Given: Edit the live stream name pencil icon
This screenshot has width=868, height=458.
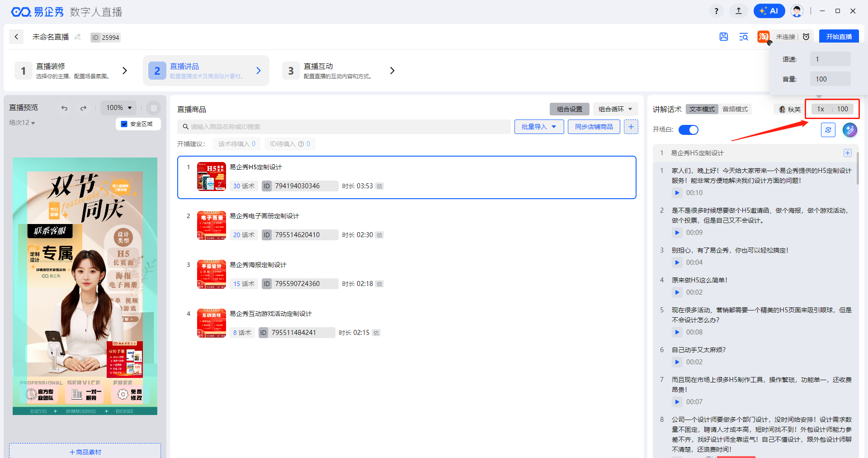Looking at the screenshot, I should (x=78, y=37).
